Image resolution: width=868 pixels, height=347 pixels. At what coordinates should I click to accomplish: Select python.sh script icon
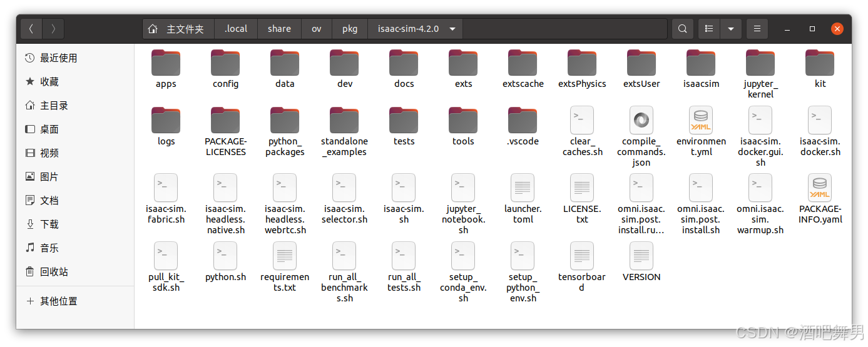click(225, 256)
